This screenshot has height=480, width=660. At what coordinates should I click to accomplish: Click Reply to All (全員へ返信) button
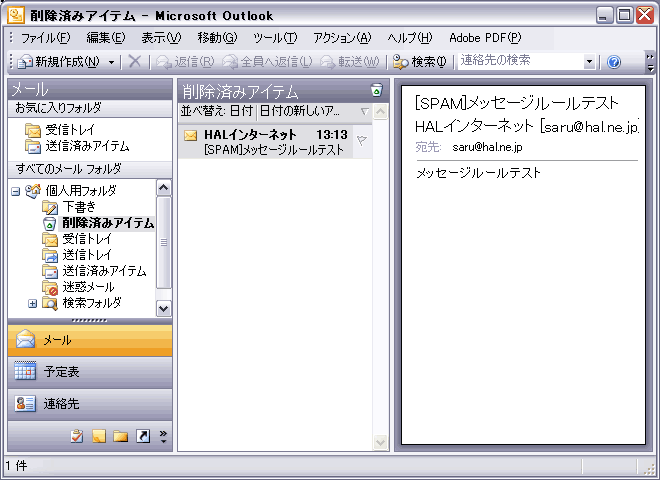pos(267,62)
